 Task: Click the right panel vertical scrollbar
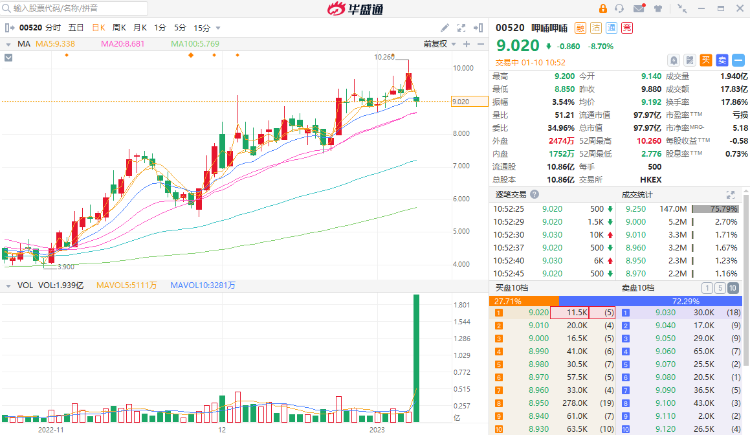[x=746, y=280]
